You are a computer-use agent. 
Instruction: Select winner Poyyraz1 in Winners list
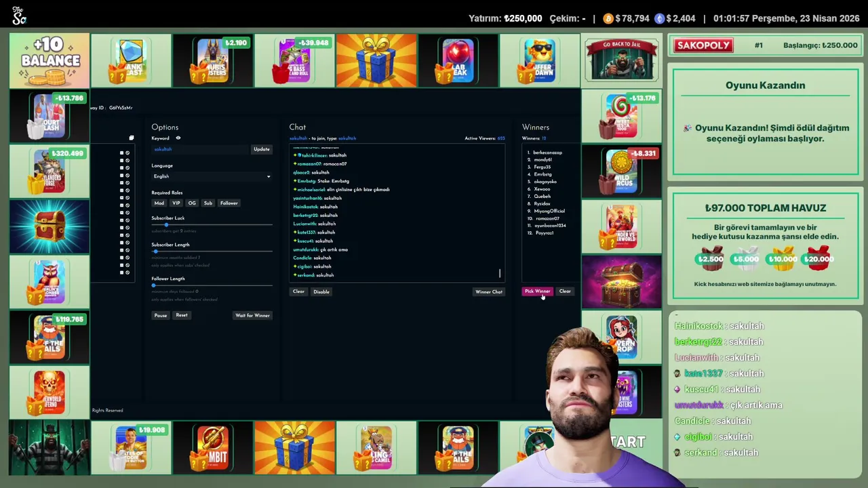[x=544, y=233]
